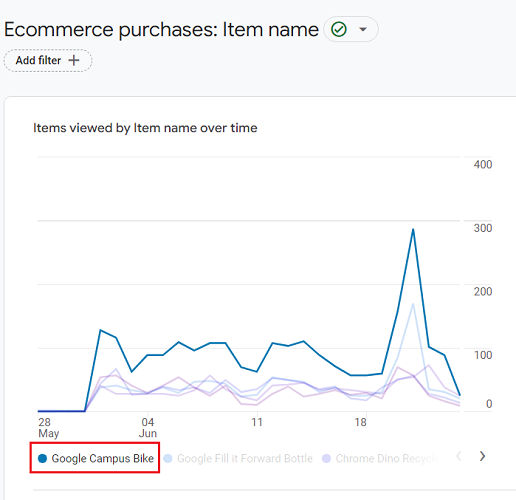Click the '100' y-axis label

(483, 355)
